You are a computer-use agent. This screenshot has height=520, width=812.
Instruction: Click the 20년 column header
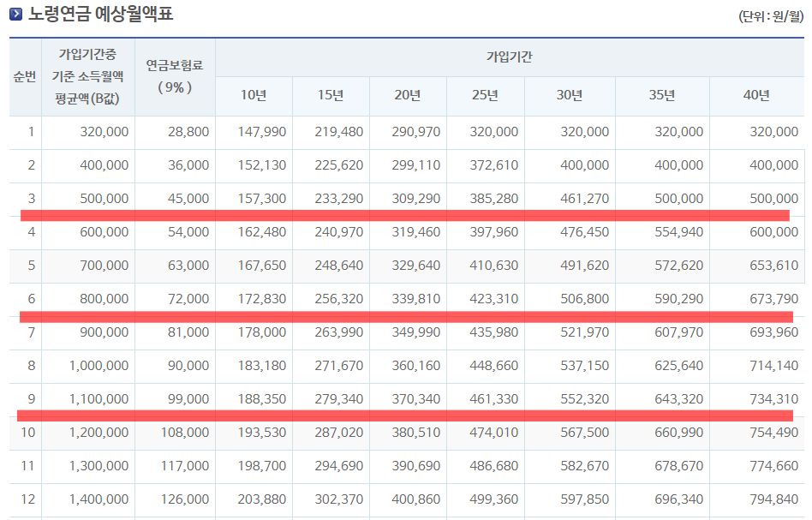tap(407, 95)
